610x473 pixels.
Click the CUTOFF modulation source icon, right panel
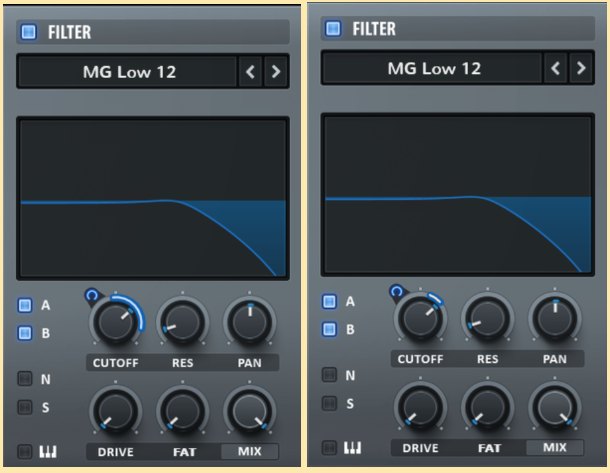coord(397,293)
